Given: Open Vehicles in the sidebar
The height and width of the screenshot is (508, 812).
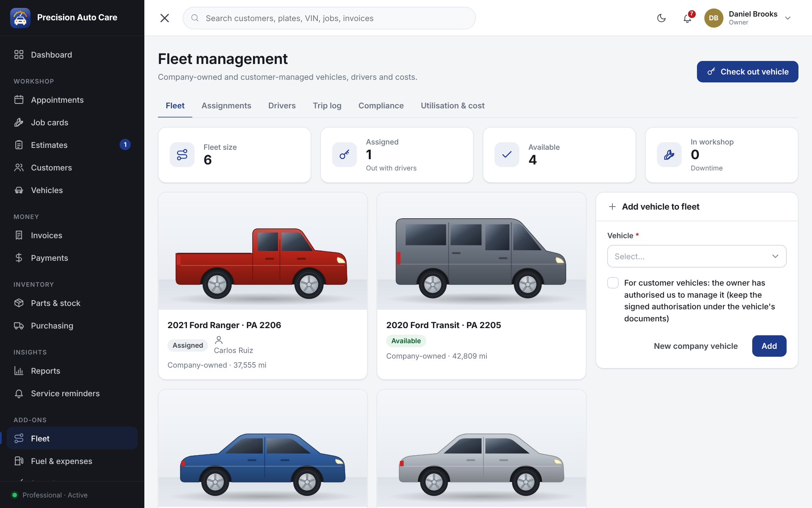Looking at the screenshot, I should click(x=72, y=190).
